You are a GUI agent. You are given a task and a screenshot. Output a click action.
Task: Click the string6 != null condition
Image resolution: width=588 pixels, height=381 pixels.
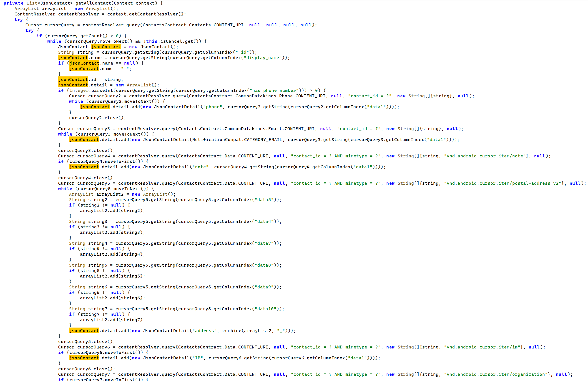tap(101, 293)
